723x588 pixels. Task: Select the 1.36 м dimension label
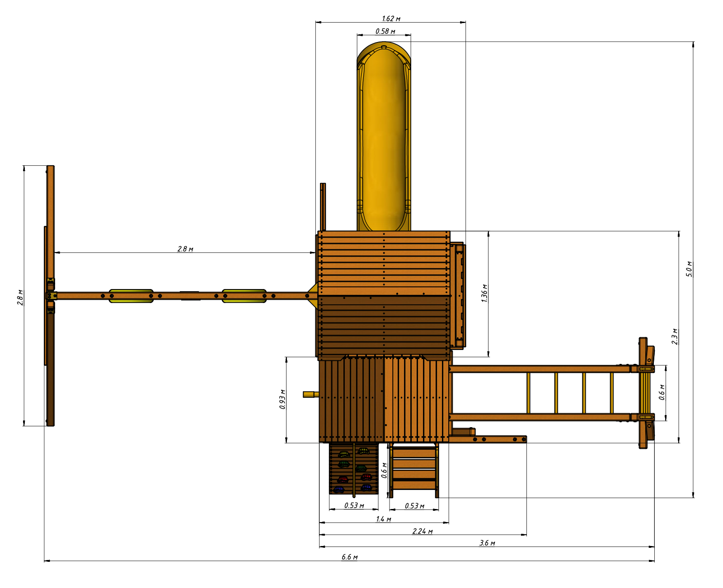(484, 293)
